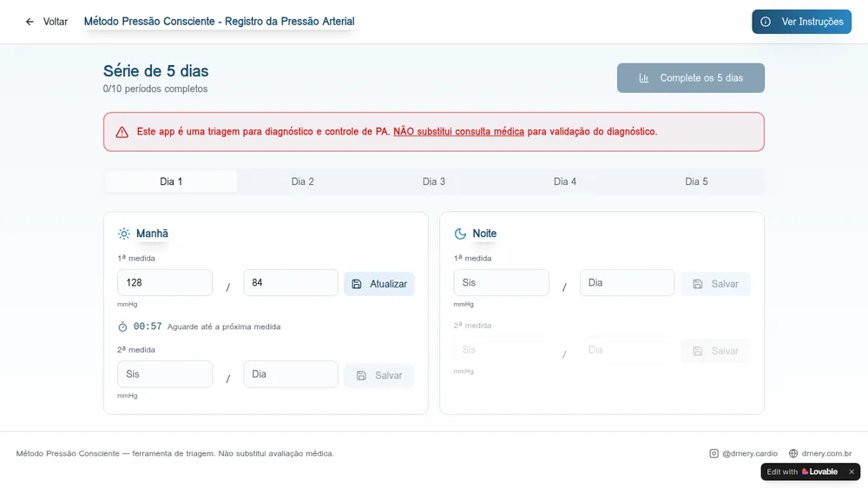The image size is (868, 488).
Task: Click the moon icon beside Noite
Action: point(460,234)
